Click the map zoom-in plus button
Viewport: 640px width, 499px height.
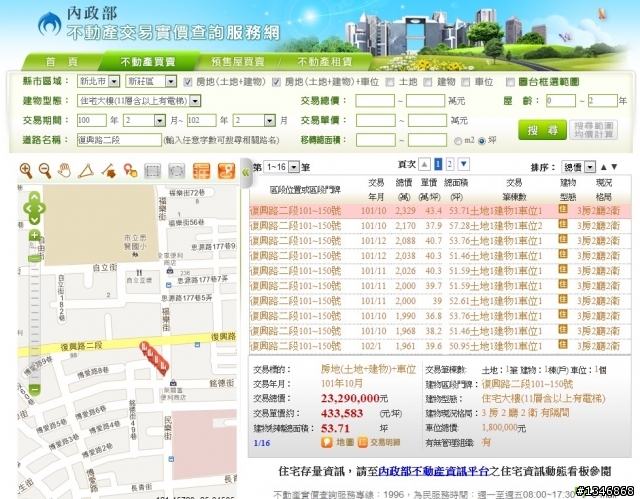pos(34,235)
